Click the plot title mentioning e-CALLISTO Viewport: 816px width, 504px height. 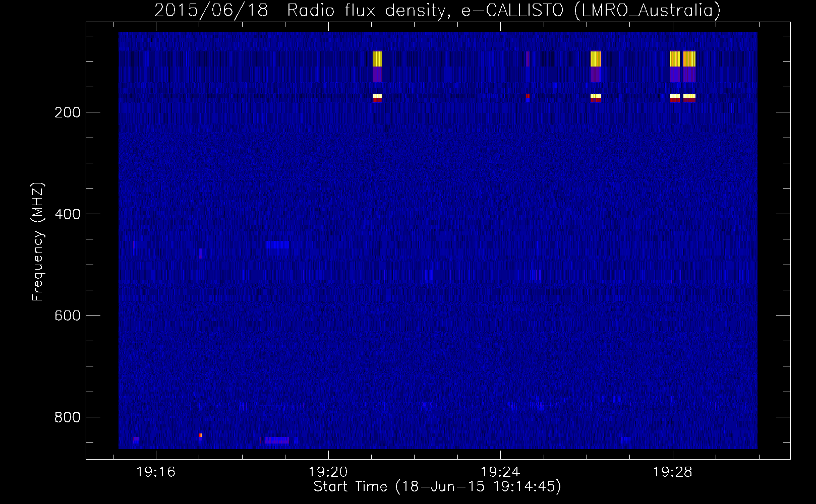pyautogui.click(x=437, y=11)
